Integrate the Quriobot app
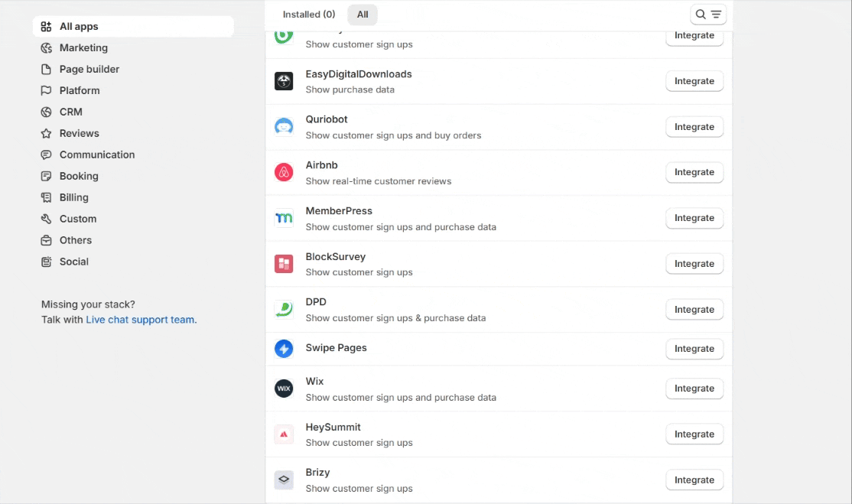 pos(694,126)
